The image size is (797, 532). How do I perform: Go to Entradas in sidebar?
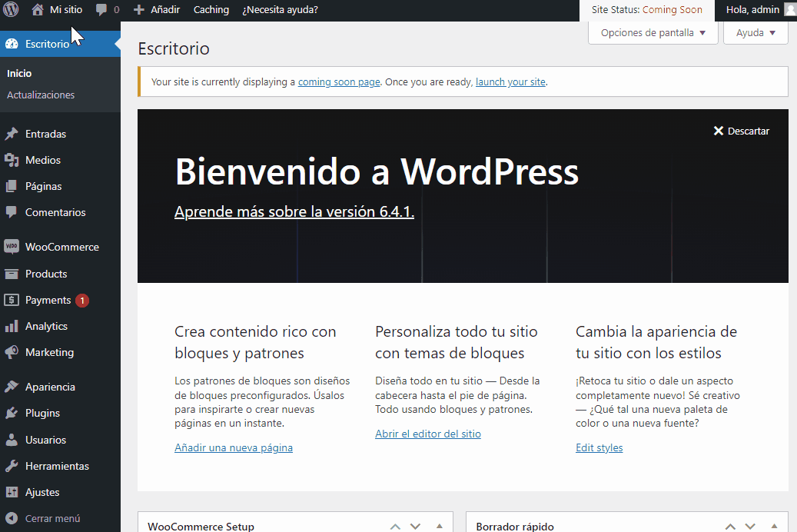(x=46, y=134)
